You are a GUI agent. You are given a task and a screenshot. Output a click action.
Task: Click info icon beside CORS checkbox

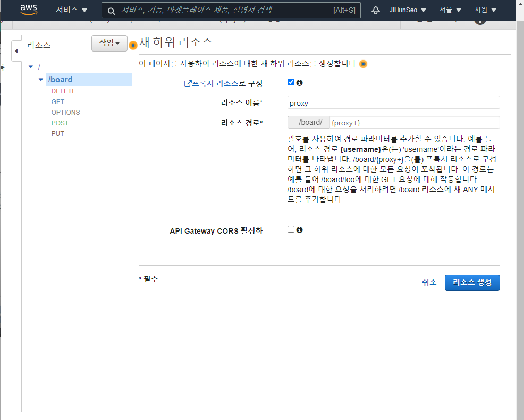299,230
